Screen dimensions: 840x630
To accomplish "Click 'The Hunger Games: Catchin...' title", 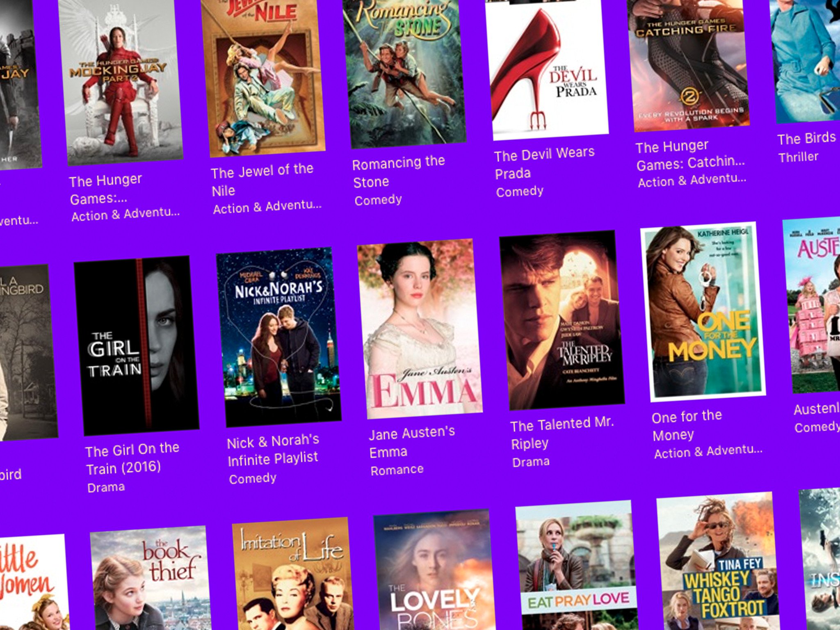I will click(x=691, y=155).
